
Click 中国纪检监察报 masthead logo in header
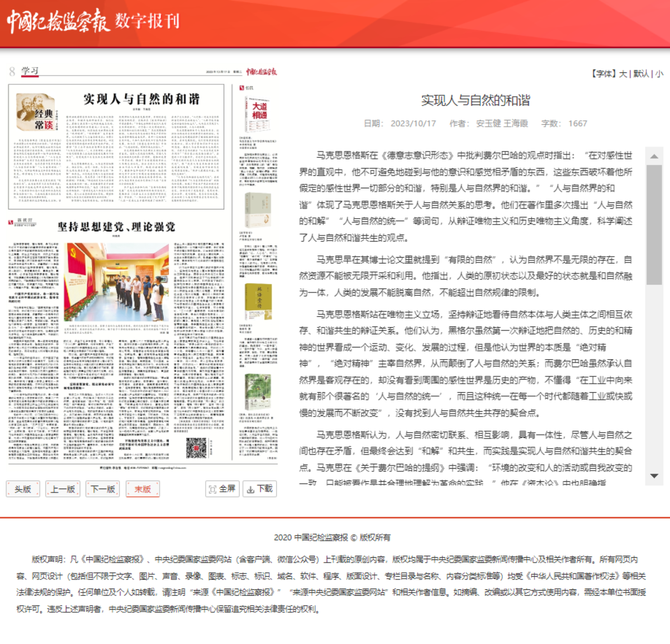(x=58, y=21)
